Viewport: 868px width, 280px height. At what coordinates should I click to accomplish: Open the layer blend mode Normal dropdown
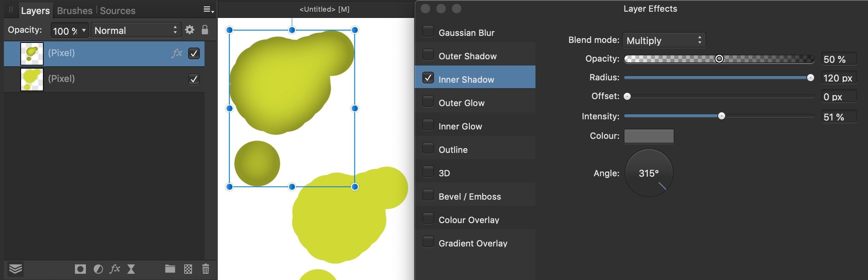pyautogui.click(x=136, y=30)
